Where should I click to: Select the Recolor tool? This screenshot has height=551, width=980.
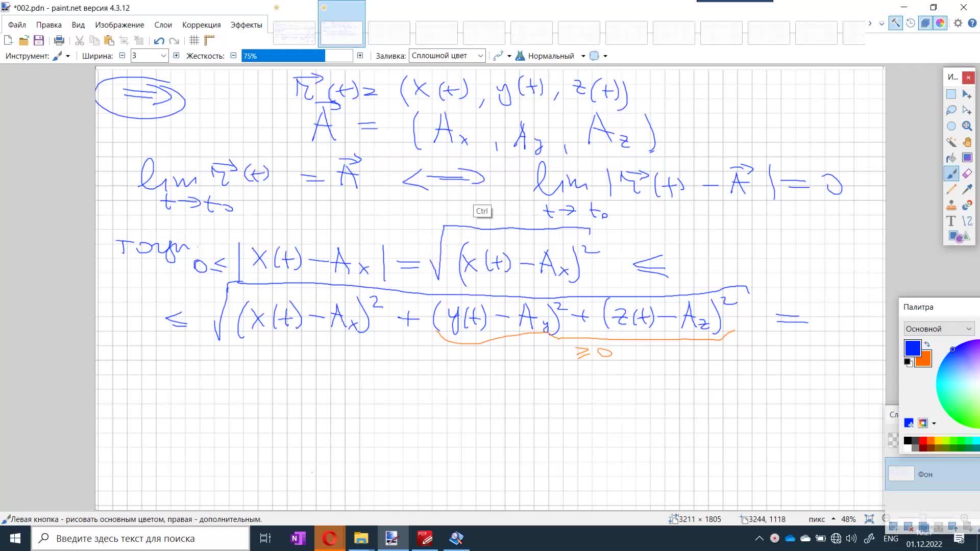967,205
